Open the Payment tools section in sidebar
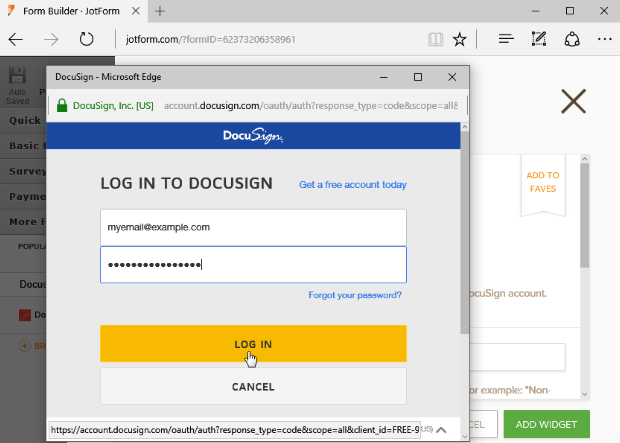The image size is (620, 443). coord(24,197)
